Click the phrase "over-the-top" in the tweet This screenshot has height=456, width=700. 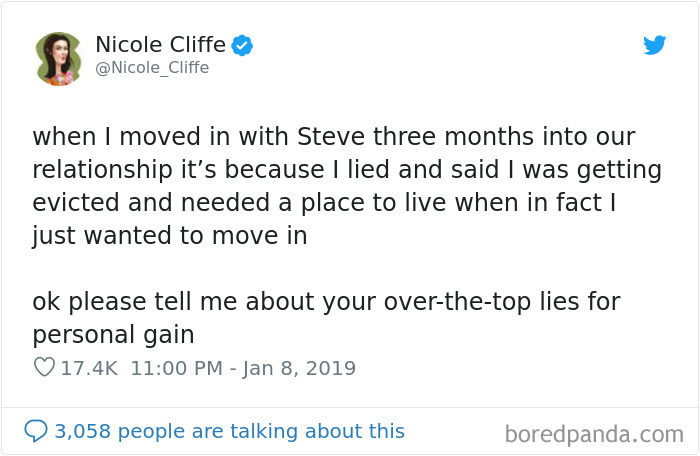458,302
